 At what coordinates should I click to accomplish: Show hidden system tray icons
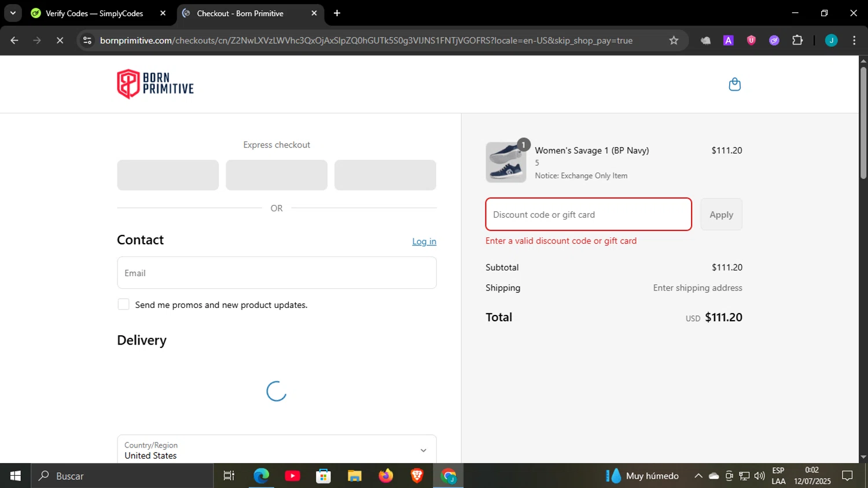(698, 476)
